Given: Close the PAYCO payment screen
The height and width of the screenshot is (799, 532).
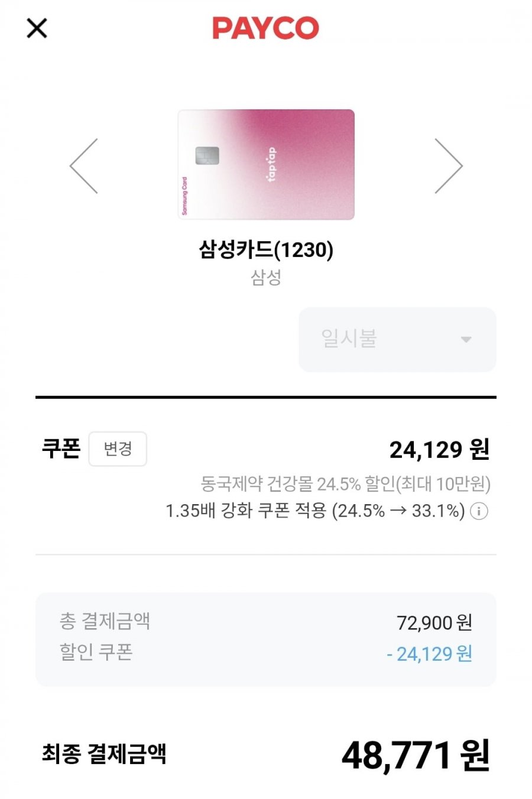Looking at the screenshot, I should (x=37, y=28).
